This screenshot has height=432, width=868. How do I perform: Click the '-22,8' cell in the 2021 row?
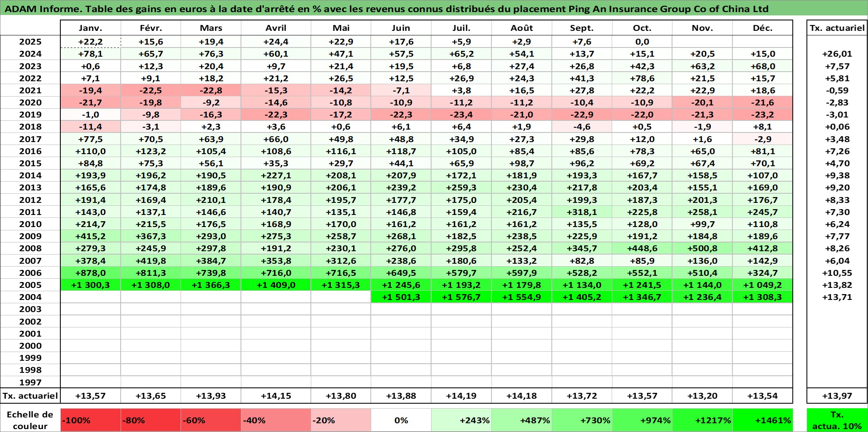[x=211, y=90]
